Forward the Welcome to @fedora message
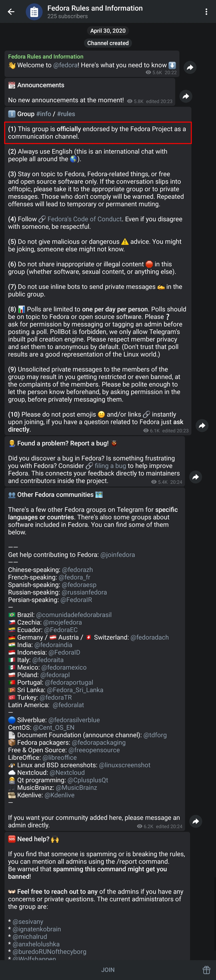Image resolution: width=216 pixels, height=980 pixels. click(x=190, y=68)
